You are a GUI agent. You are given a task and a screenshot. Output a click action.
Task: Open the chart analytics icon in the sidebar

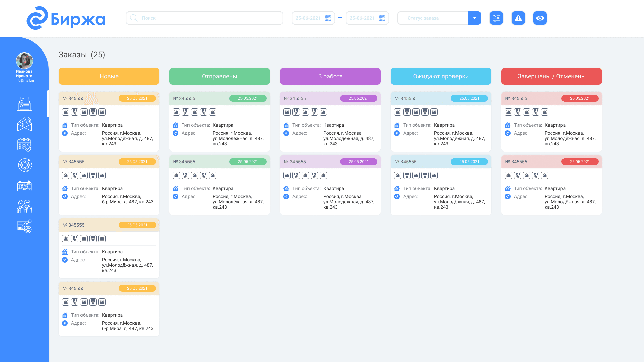coord(24,226)
